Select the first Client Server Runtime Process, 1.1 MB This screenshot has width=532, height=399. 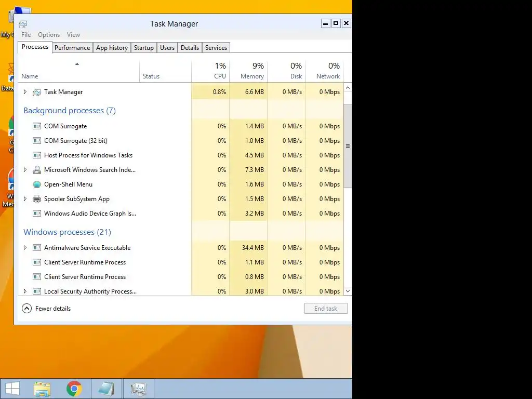pos(181,262)
